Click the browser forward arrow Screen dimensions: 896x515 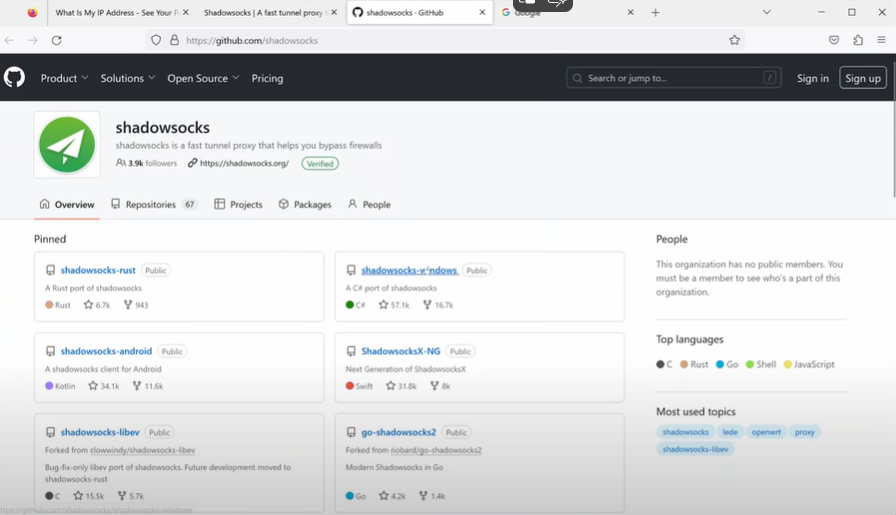click(33, 40)
